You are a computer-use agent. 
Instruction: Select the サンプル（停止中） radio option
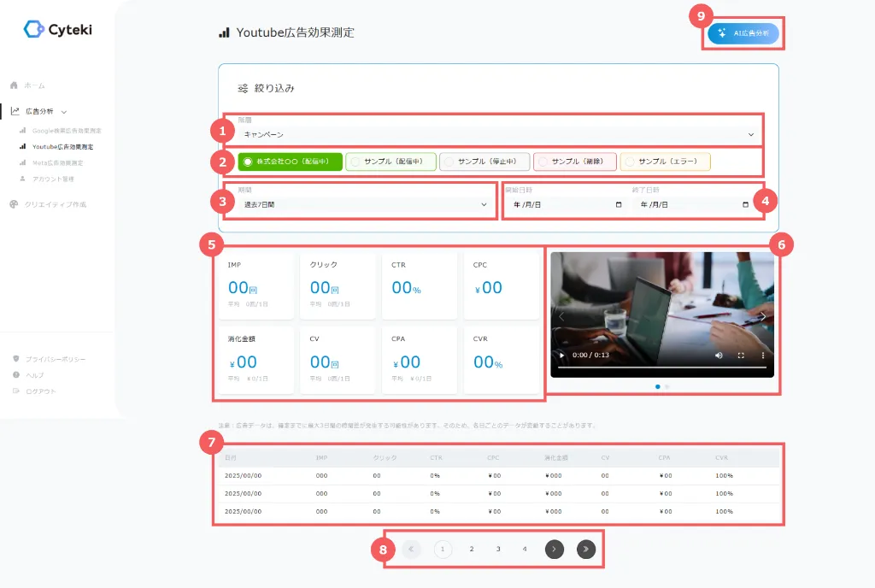point(484,162)
